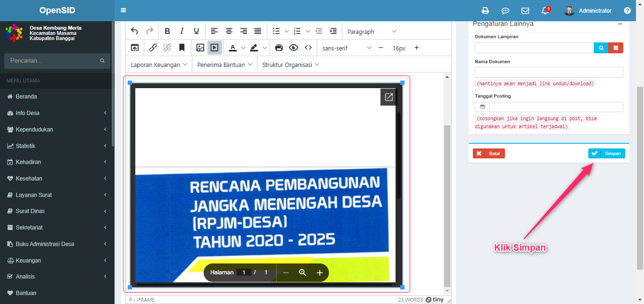Expand the Keuangan menu

(x=57, y=261)
